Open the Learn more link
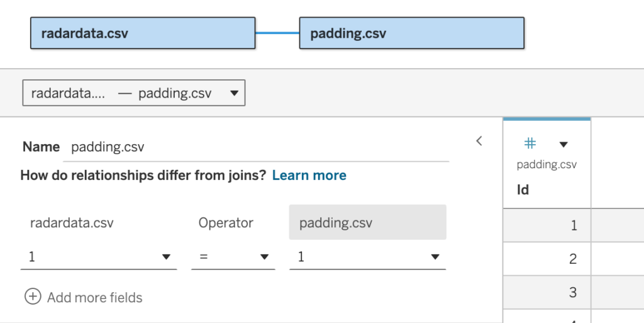This screenshot has height=323, width=644. tap(309, 176)
